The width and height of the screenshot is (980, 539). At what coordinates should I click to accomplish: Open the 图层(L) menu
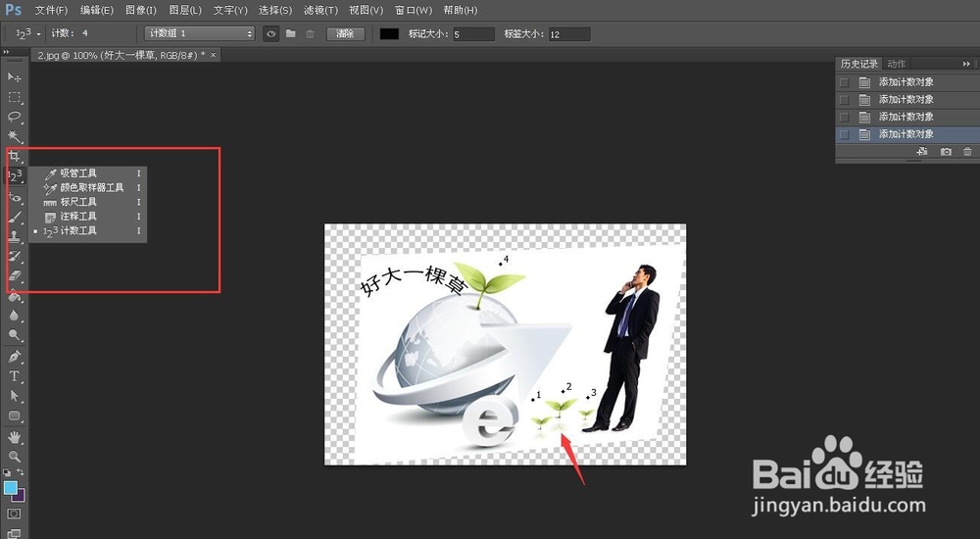185,10
